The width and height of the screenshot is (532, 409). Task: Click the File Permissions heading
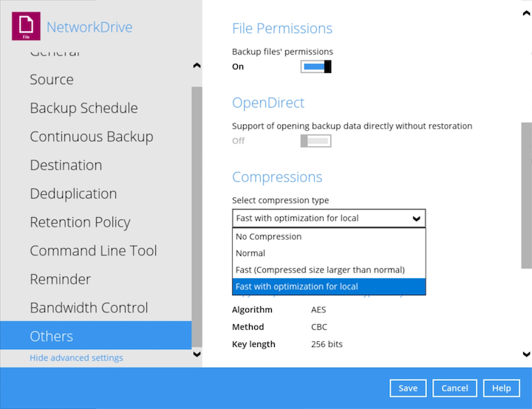[282, 29]
